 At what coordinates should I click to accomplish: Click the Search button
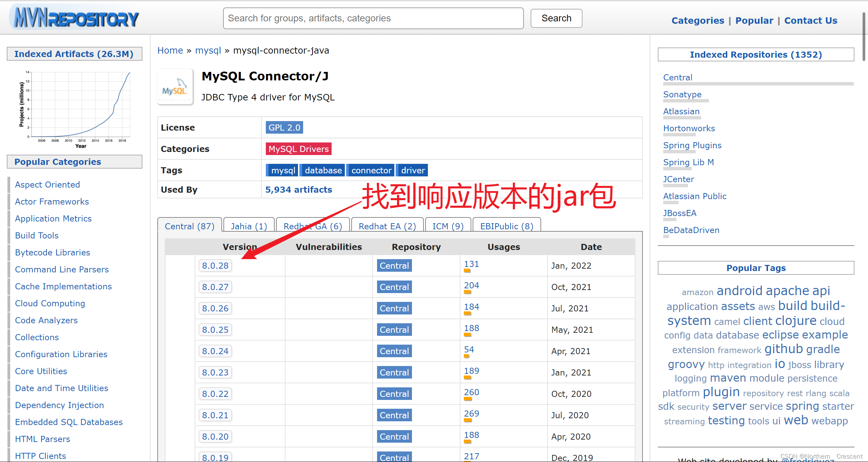coord(555,19)
